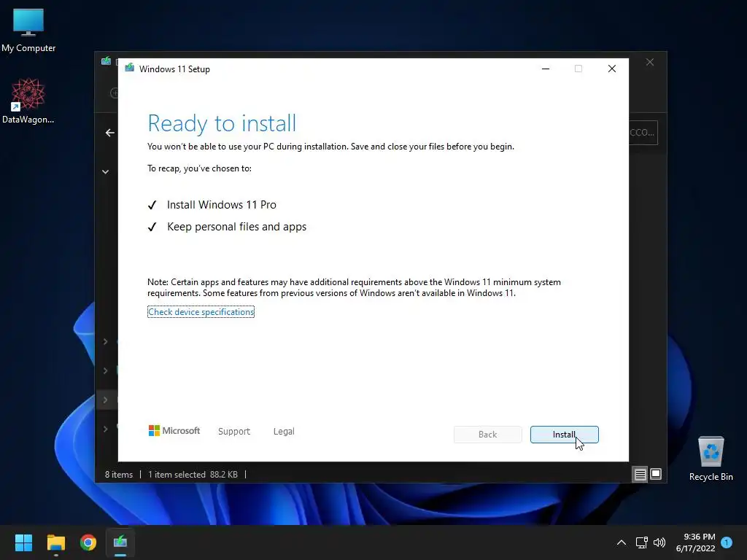The image size is (747, 560).
Task: Open the Legal link
Action: click(284, 431)
